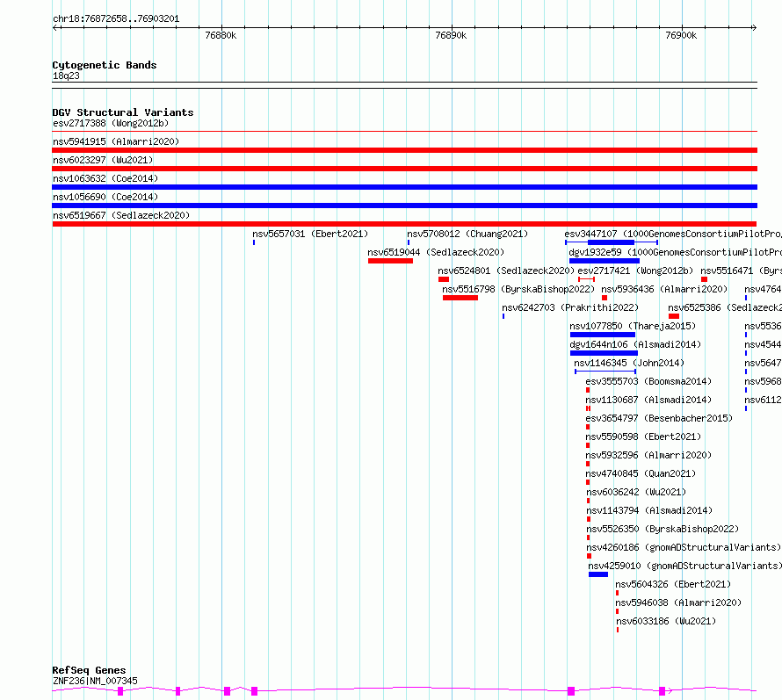This screenshot has width=782, height=700.
Task: Click nsv4740845 (Quan2021) label
Action: (x=641, y=473)
